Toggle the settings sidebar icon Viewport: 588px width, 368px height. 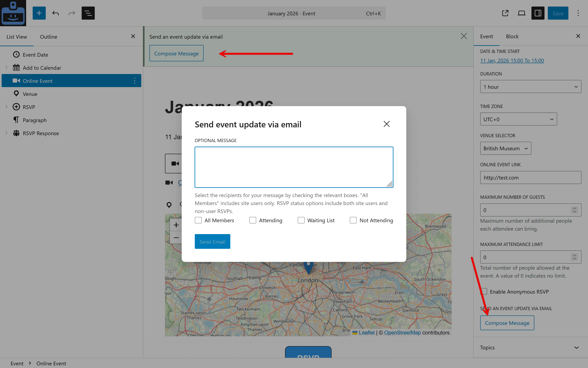coord(538,13)
